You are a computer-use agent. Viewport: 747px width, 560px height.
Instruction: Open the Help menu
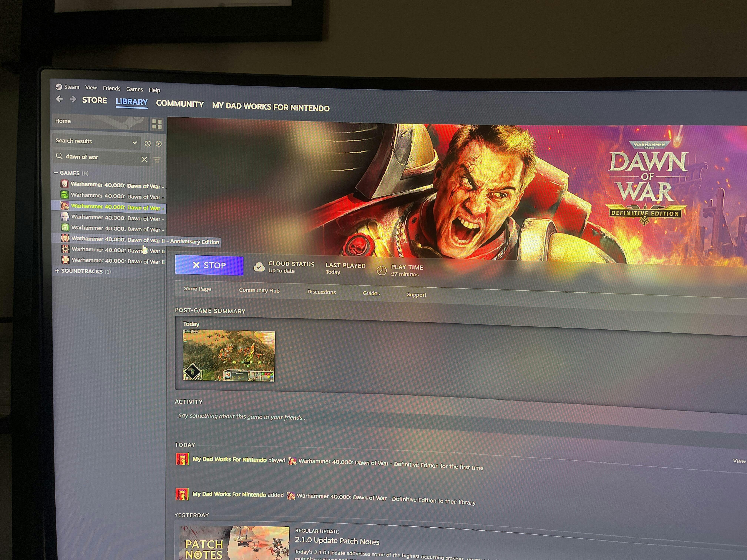pyautogui.click(x=154, y=90)
